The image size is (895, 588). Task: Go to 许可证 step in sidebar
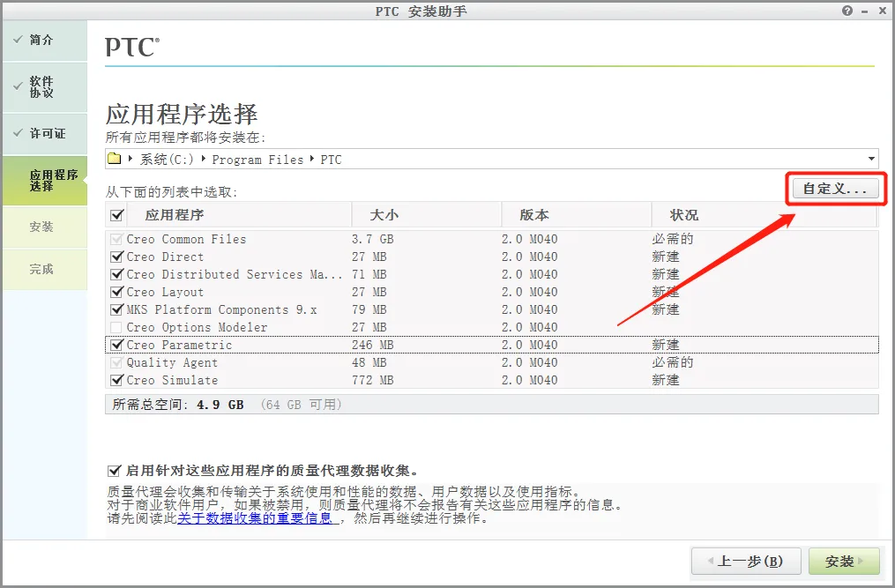[45, 134]
